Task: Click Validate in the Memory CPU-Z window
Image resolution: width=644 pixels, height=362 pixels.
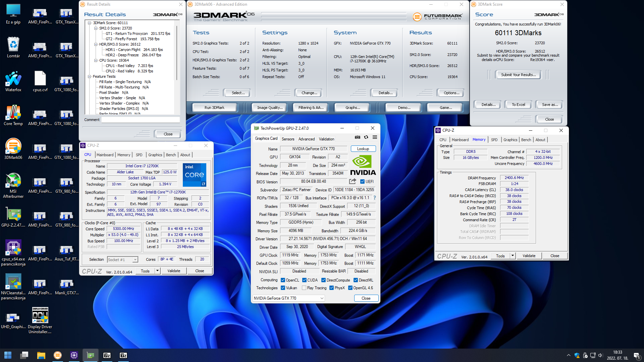Action: pos(529,256)
